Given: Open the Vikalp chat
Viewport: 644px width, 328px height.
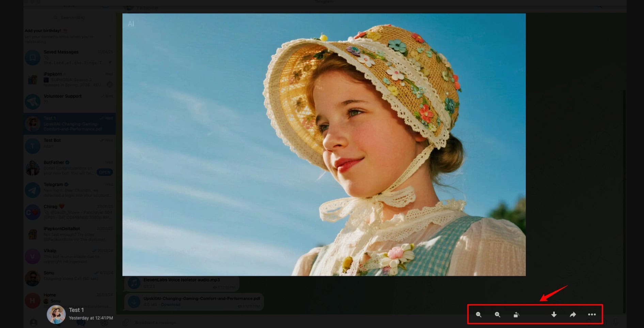Looking at the screenshot, I should tap(69, 256).
